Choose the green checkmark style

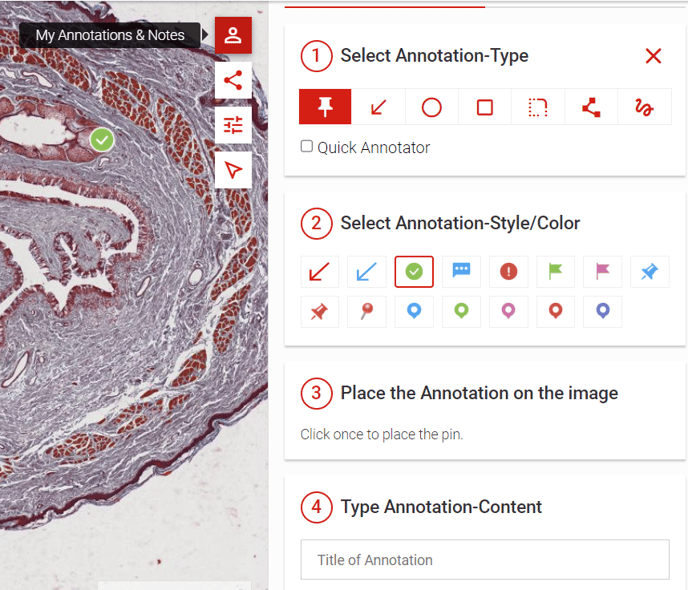[414, 272]
